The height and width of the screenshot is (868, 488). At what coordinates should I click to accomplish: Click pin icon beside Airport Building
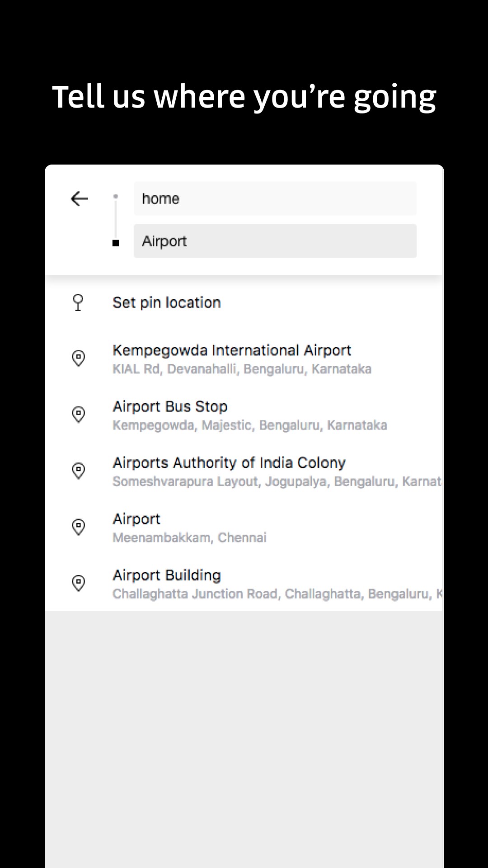coord(79,583)
